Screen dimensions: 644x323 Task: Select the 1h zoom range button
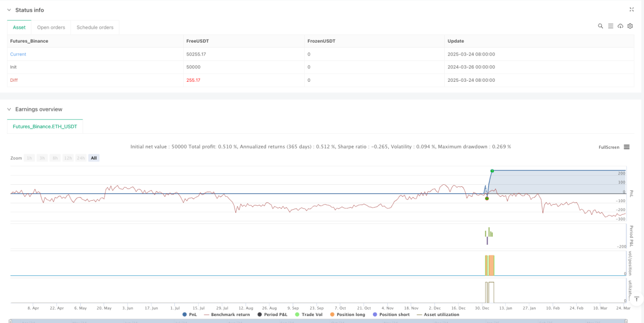pos(30,158)
